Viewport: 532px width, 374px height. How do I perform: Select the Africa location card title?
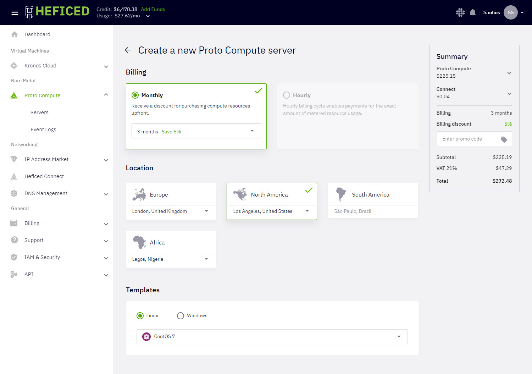tap(157, 242)
